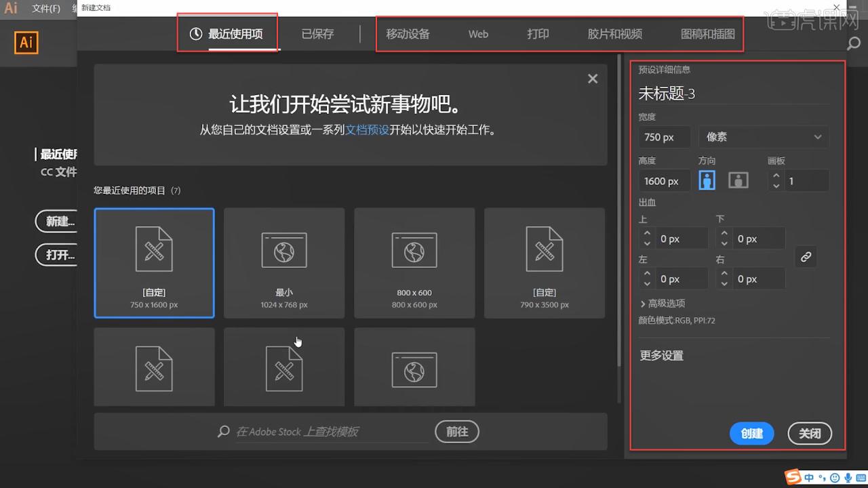
Task: Expand 高级选项 advanced options
Action: click(662, 304)
